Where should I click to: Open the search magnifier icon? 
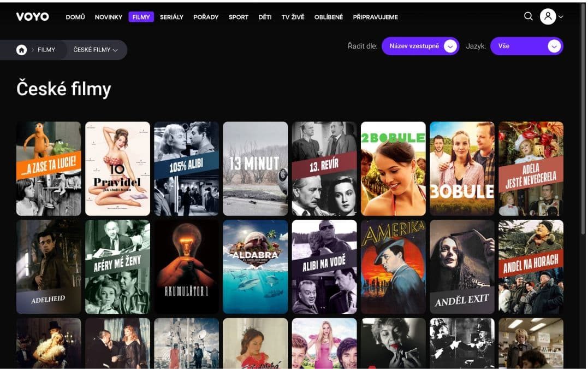pyautogui.click(x=528, y=16)
